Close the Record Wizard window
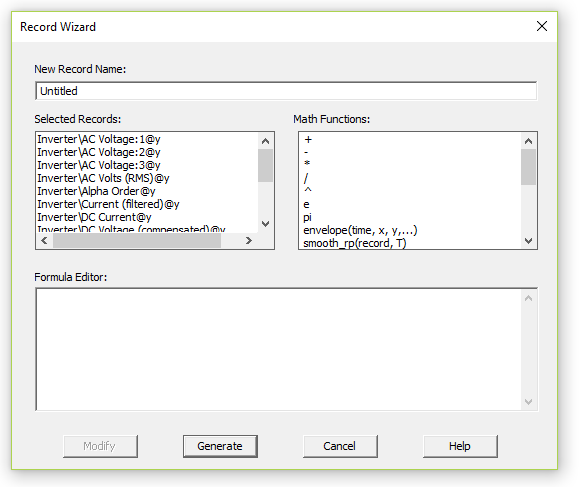This screenshot has width=579, height=487. tap(542, 26)
